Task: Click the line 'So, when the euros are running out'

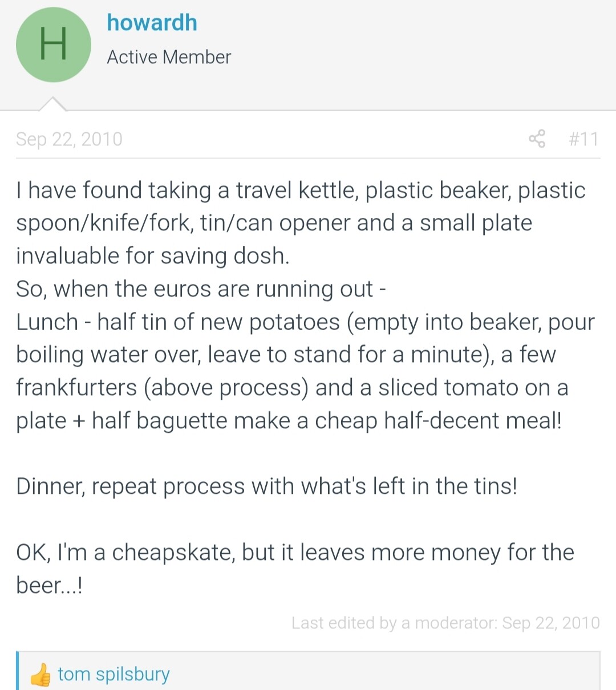Action: 201,289
